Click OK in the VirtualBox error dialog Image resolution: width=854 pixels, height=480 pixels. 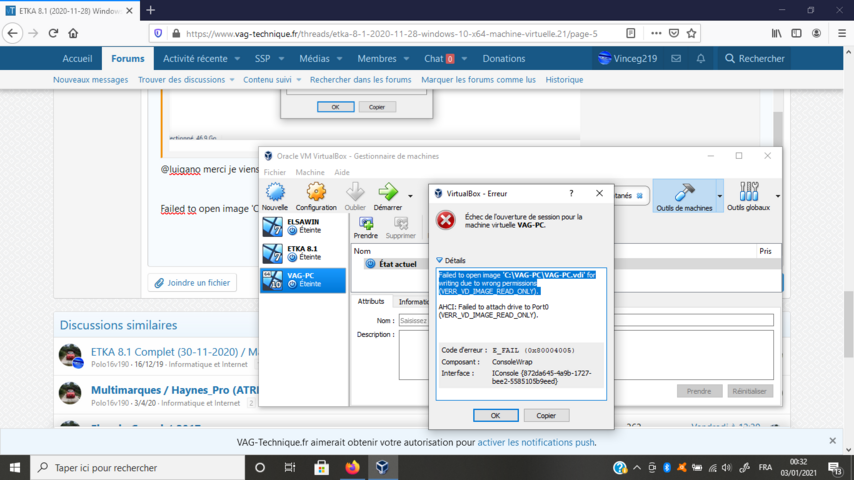(x=495, y=415)
